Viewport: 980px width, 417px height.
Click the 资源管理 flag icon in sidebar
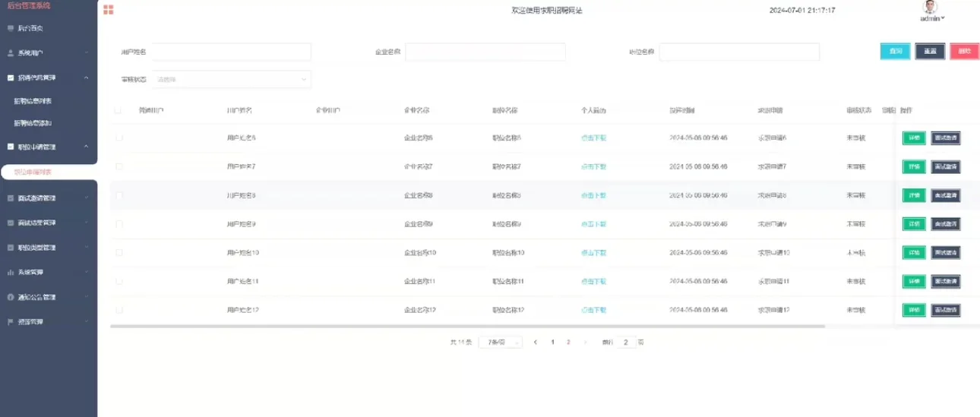point(11,321)
